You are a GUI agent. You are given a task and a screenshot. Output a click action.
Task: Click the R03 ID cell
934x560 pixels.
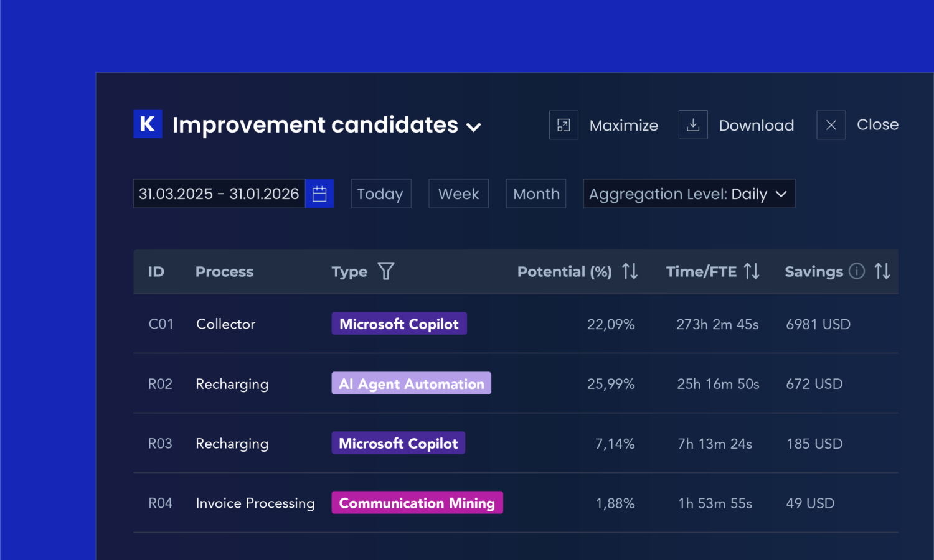[x=161, y=444]
